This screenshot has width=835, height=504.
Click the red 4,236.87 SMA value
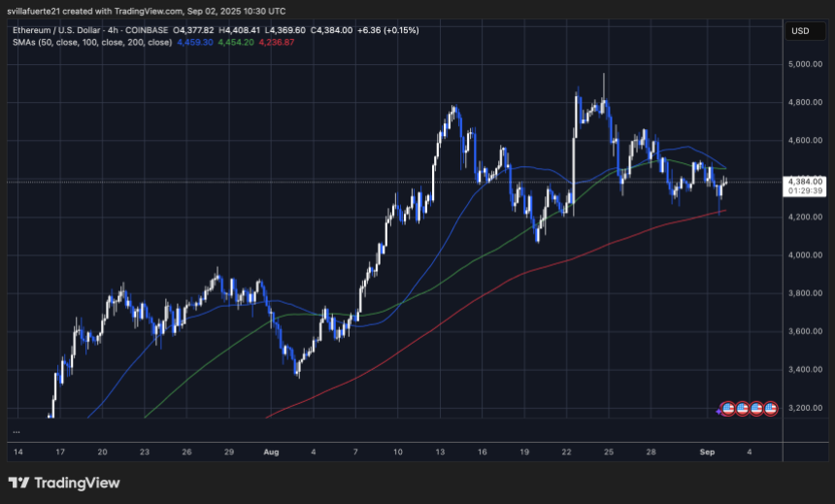point(277,43)
